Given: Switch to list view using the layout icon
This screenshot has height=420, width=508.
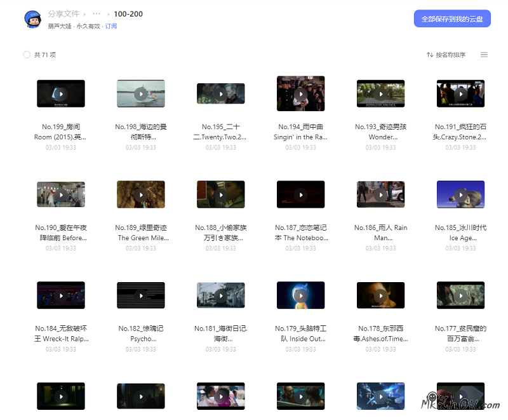Looking at the screenshot, I should tap(484, 55).
